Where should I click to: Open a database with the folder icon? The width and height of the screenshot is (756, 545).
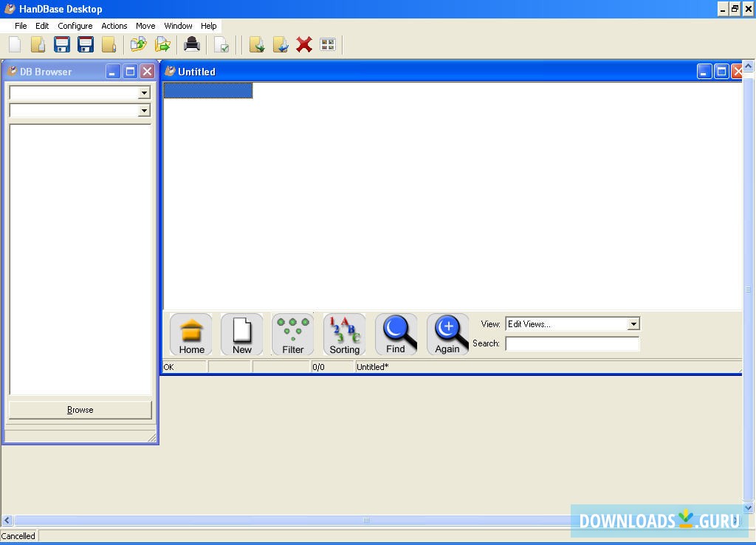coord(38,44)
